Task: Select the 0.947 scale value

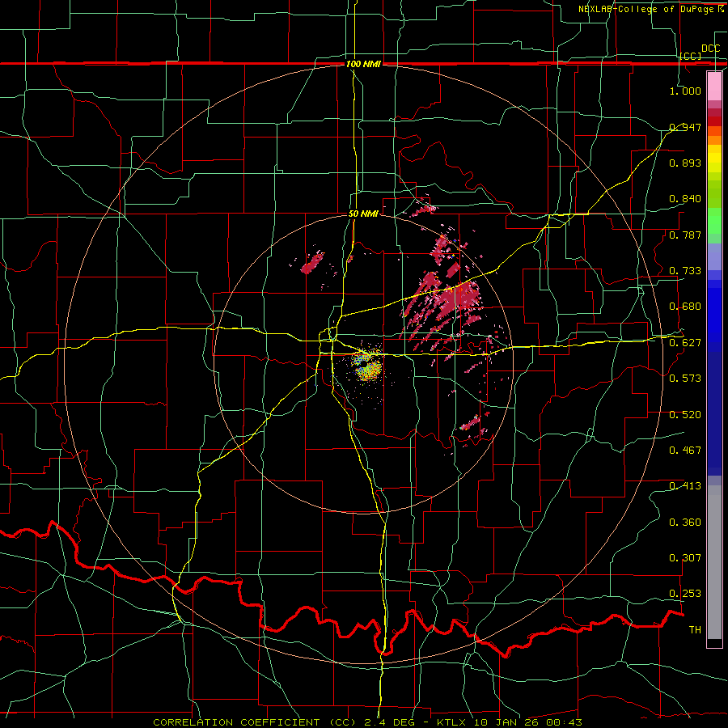Action: click(685, 127)
